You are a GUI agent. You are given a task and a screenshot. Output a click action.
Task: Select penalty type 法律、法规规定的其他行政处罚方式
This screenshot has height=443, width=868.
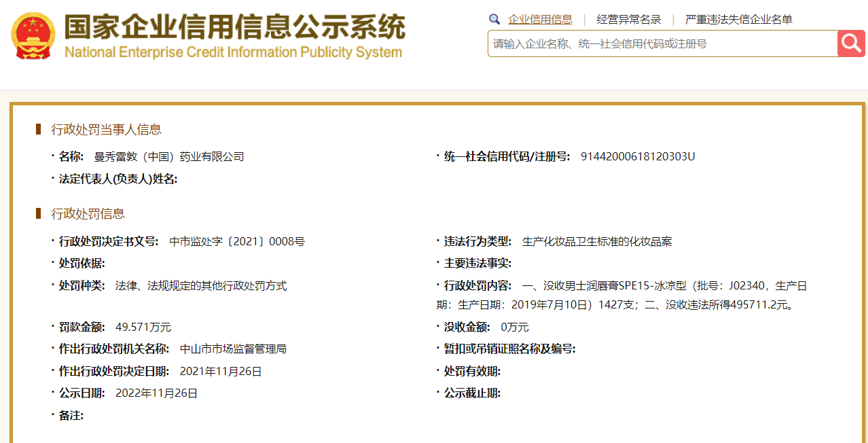pyautogui.click(x=201, y=286)
